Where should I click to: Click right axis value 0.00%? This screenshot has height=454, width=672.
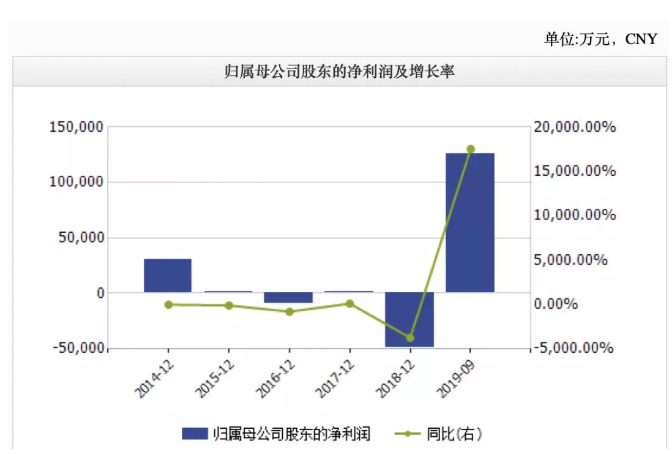click(x=556, y=304)
